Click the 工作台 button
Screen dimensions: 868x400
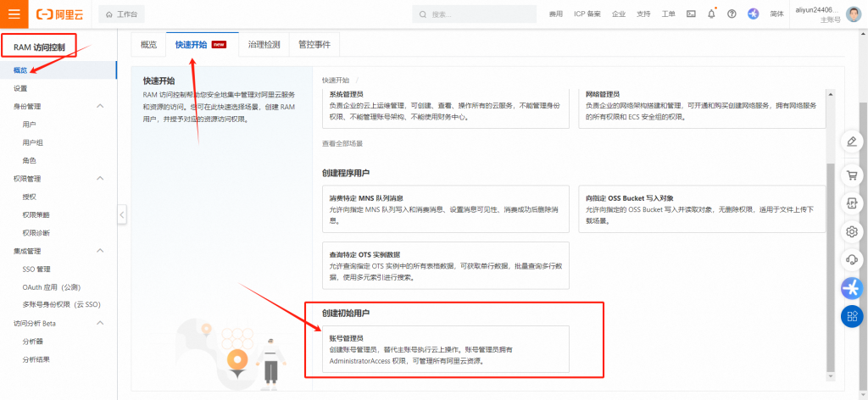(121, 14)
